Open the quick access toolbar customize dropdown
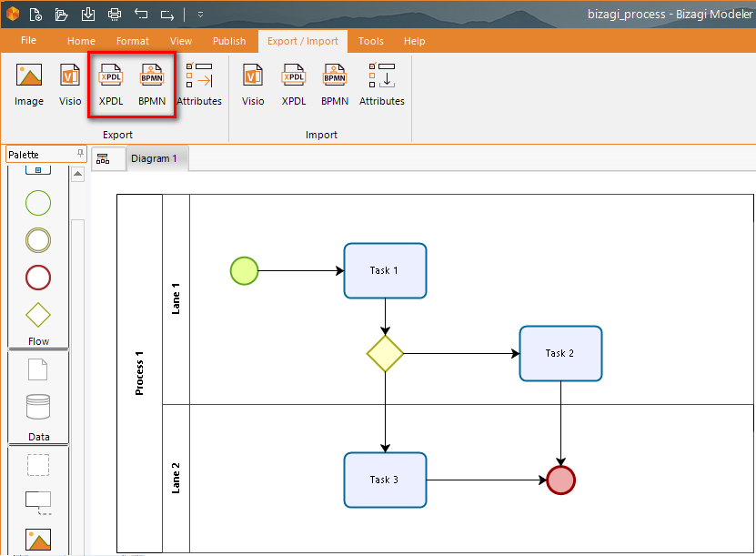Image resolution: width=756 pixels, height=556 pixels. click(x=200, y=15)
